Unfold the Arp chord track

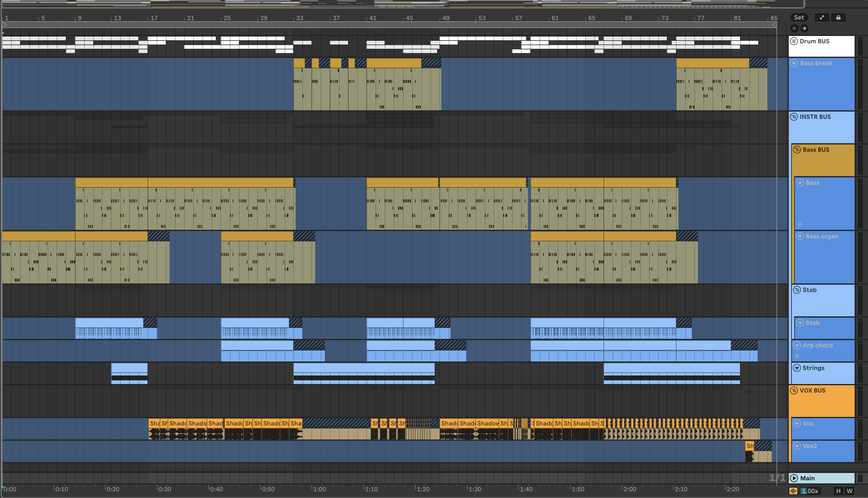797,345
